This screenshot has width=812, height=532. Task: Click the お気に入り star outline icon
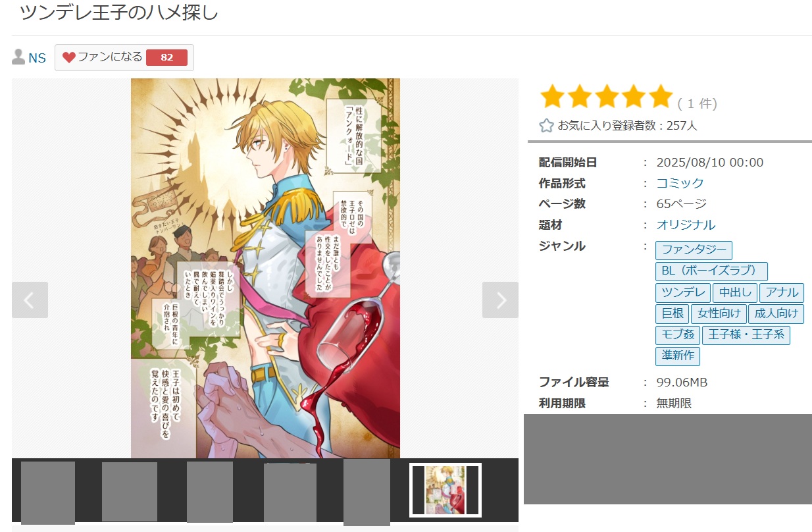(x=546, y=125)
